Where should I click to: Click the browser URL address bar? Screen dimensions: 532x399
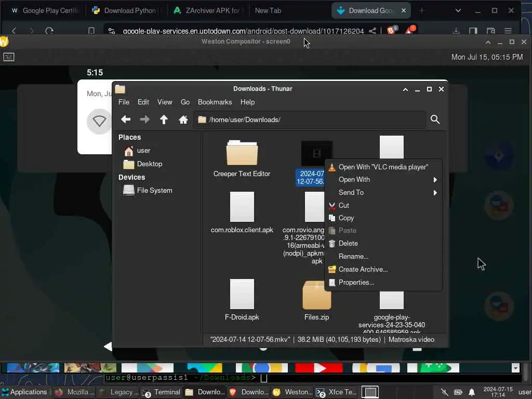243,31
